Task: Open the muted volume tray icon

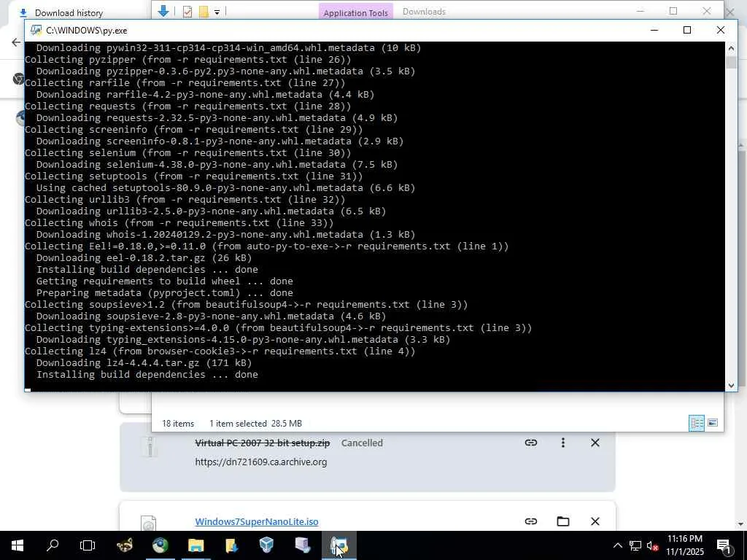Action: point(653,545)
